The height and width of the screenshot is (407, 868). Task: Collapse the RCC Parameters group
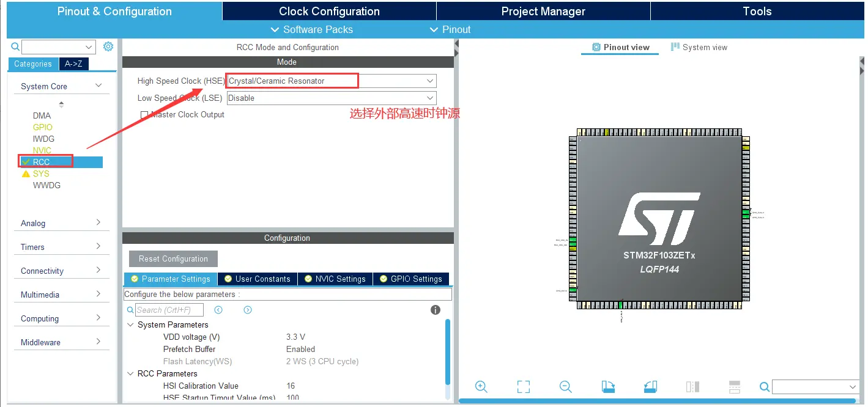tap(130, 373)
